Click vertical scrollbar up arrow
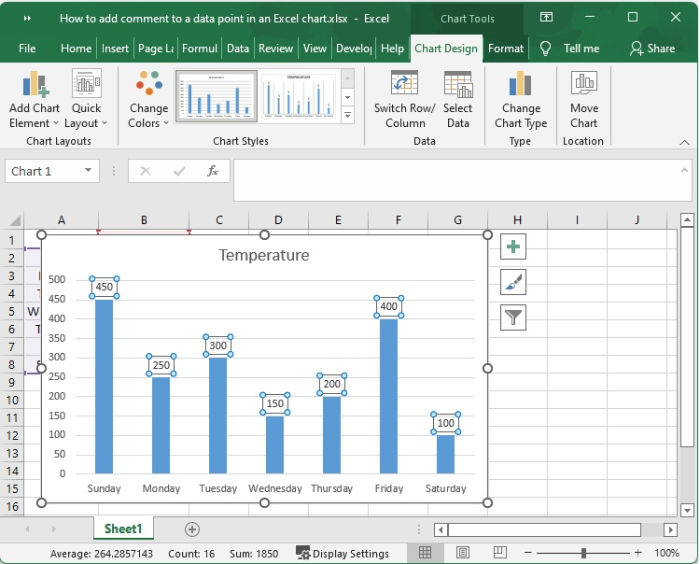Viewport: 700px width, 564px height. tap(687, 220)
